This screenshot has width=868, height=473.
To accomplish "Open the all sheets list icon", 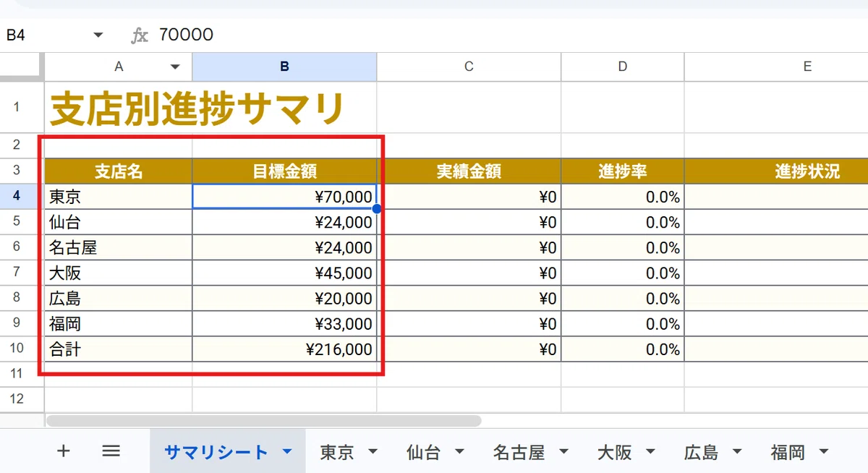I will 111,451.
